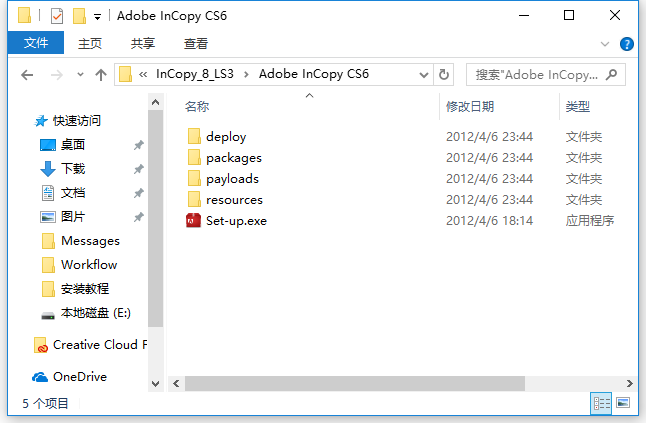The height and width of the screenshot is (423, 646).
Task: Select the Set-up.exe file name
Action: click(236, 221)
